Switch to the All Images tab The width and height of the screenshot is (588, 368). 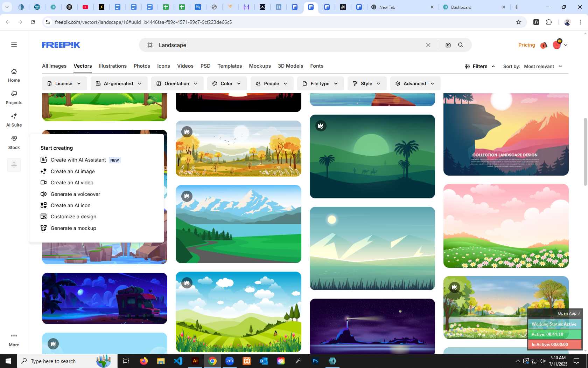54,66
